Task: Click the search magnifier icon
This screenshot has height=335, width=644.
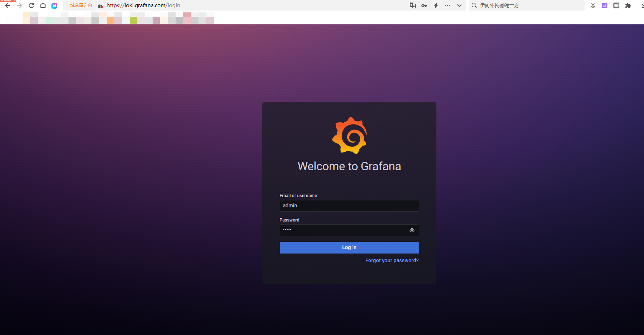Action: (x=474, y=5)
